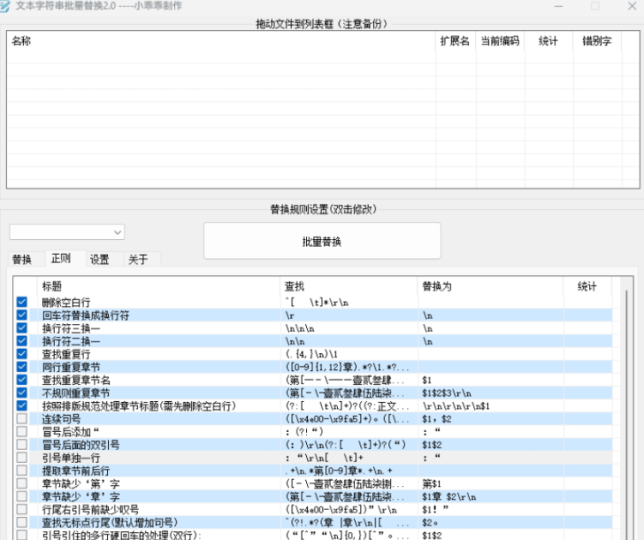Toggle the 查找重复行 checkbox
This screenshot has width=644, height=540.
point(22,354)
